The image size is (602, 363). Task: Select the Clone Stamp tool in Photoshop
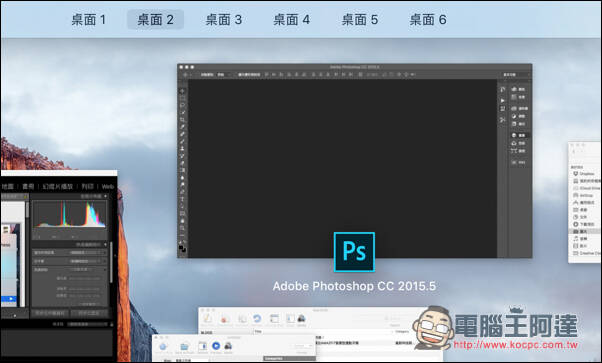tap(182, 149)
